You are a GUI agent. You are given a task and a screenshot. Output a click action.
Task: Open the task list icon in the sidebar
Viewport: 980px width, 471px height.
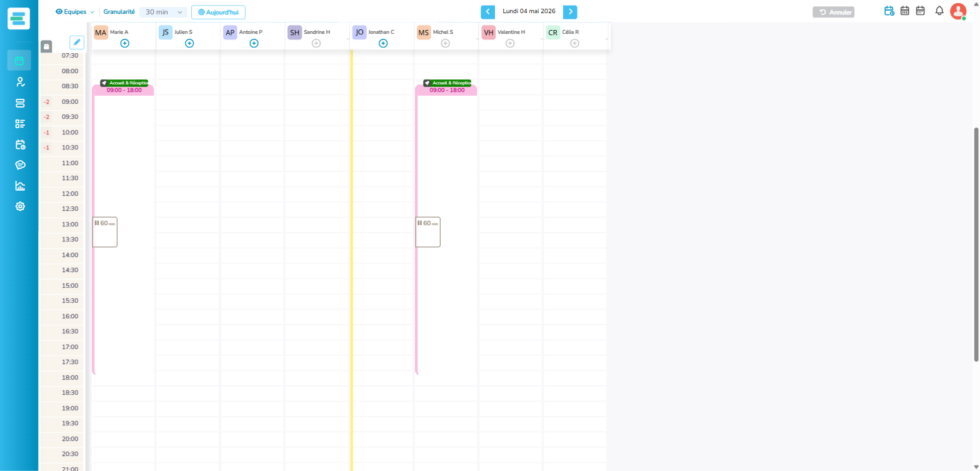click(x=19, y=124)
